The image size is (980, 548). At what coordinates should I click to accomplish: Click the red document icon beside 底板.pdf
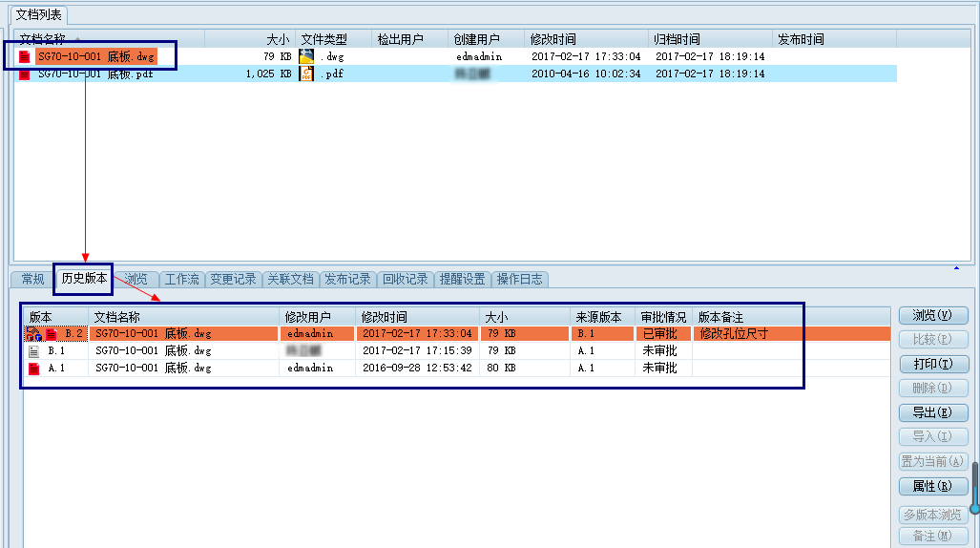click(x=24, y=74)
